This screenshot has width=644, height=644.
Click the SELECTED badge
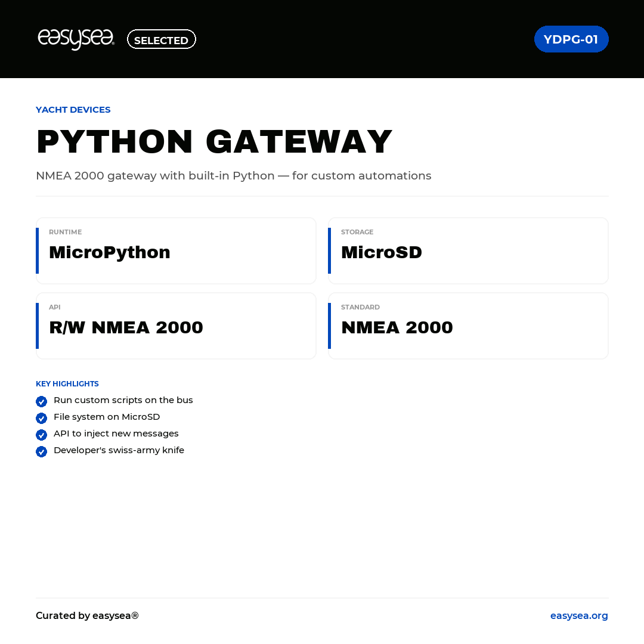click(x=162, y=39)
